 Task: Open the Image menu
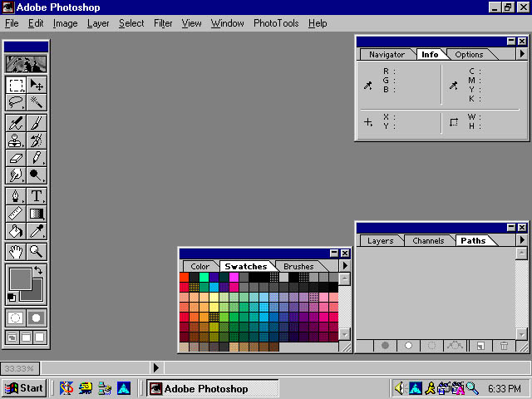[x=65, y=23]
